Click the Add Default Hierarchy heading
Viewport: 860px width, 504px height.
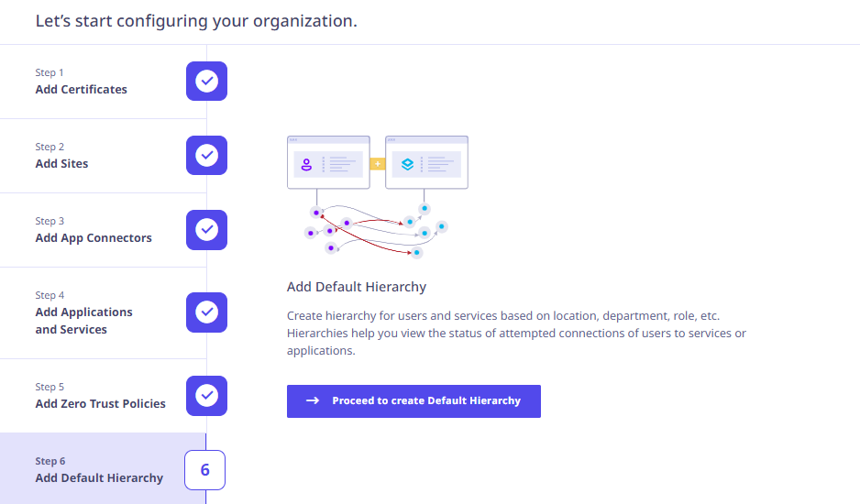357,287
